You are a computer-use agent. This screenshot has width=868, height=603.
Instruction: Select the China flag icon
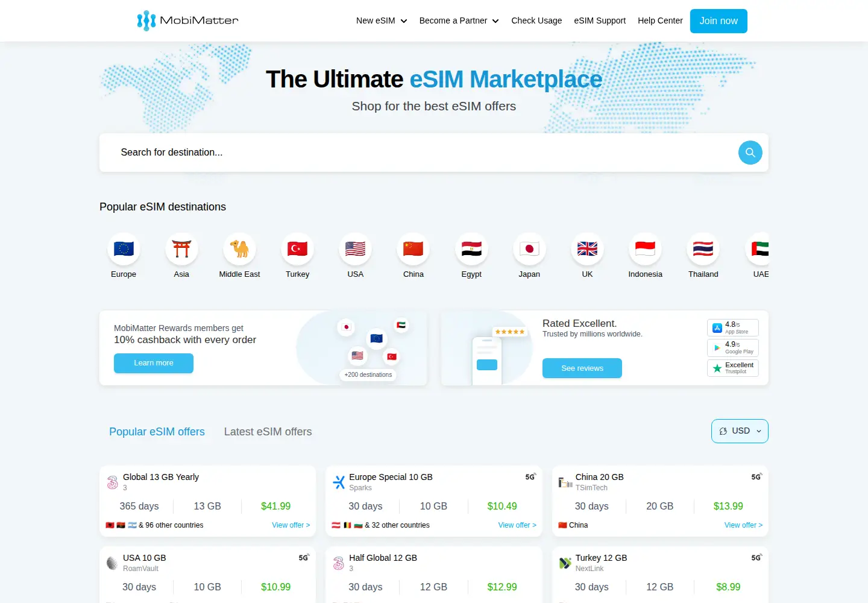(x=414, y=249)
